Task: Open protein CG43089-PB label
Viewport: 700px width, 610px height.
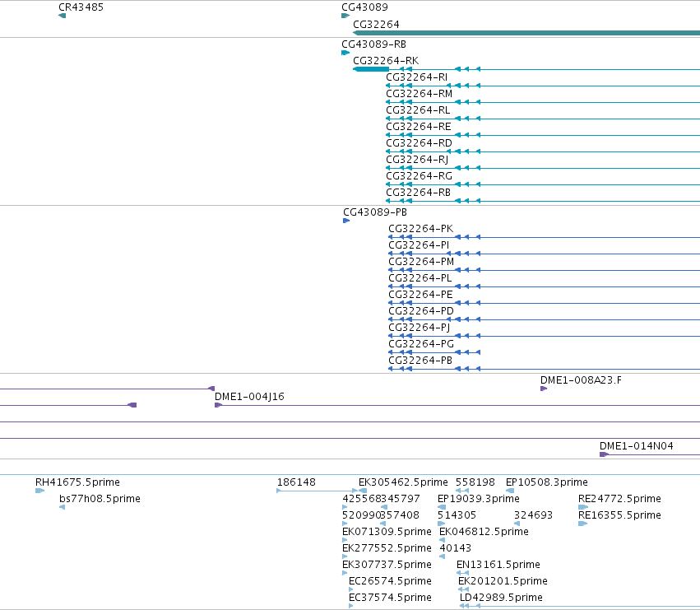Action: [375, 212]
